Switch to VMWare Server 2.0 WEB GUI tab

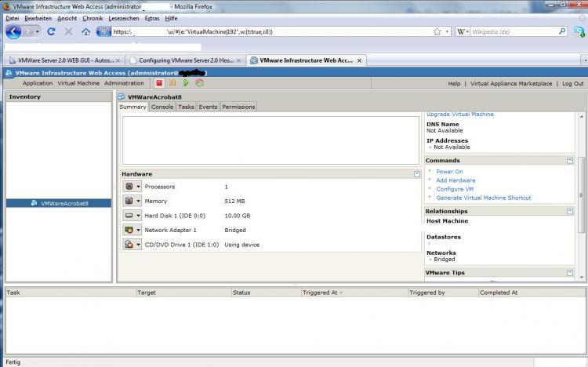tap(64, 60)
